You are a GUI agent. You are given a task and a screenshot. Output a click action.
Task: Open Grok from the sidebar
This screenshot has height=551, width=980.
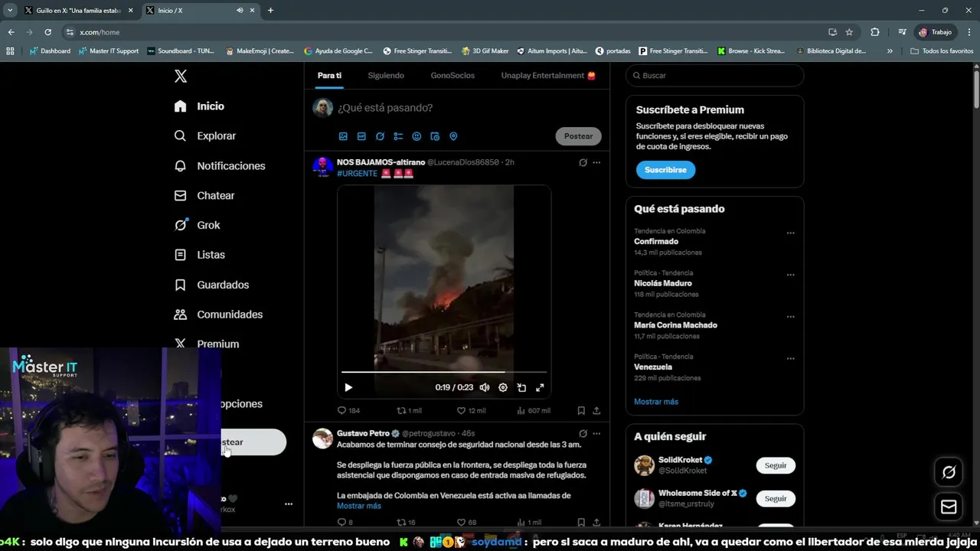click(197, 225)
